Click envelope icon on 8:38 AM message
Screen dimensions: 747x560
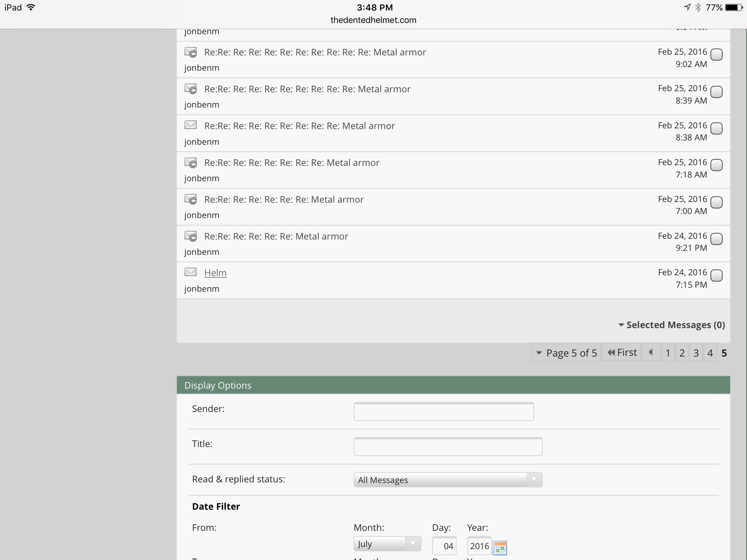click(x=190, y=125)
